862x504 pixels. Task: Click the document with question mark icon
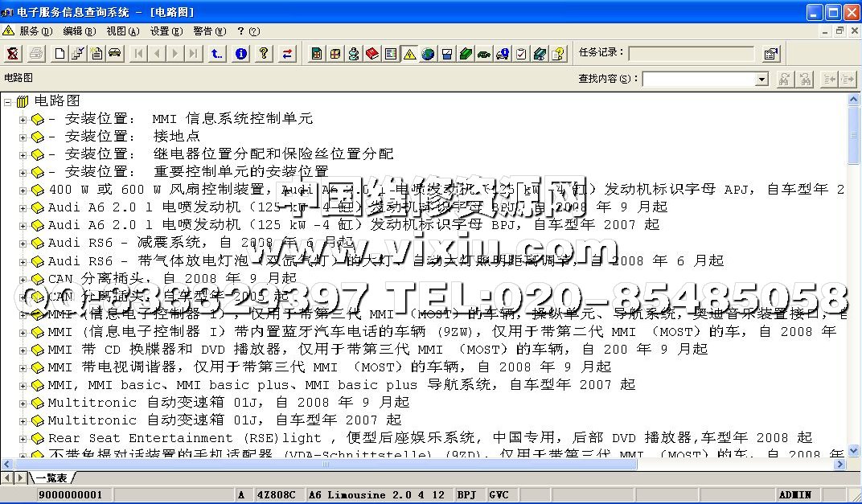click(559, 53)
